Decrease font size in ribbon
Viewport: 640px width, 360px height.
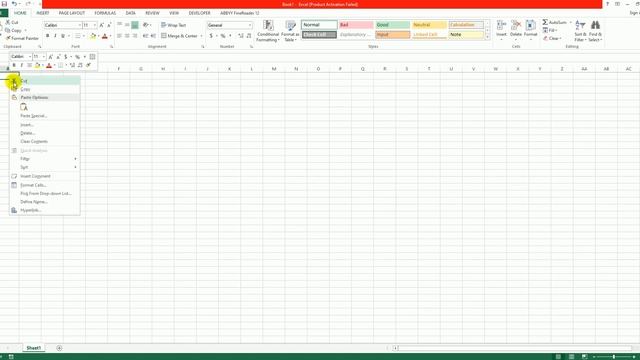109,25
